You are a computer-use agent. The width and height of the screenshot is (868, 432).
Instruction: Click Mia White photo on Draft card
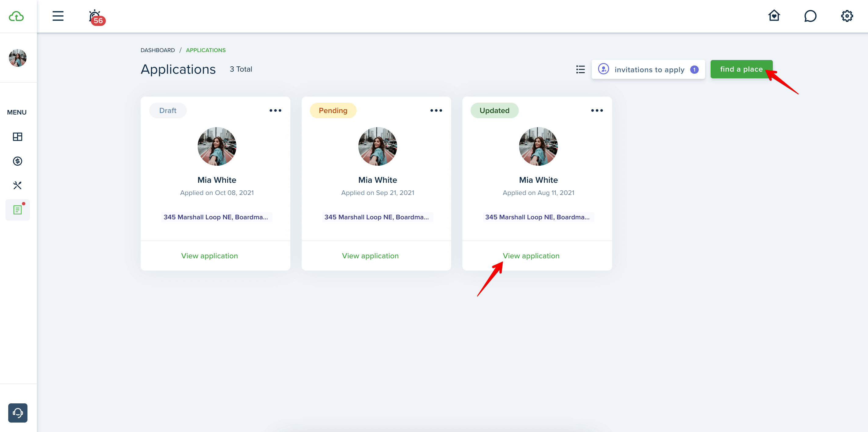pyautogui.click(x=217, y=146)
